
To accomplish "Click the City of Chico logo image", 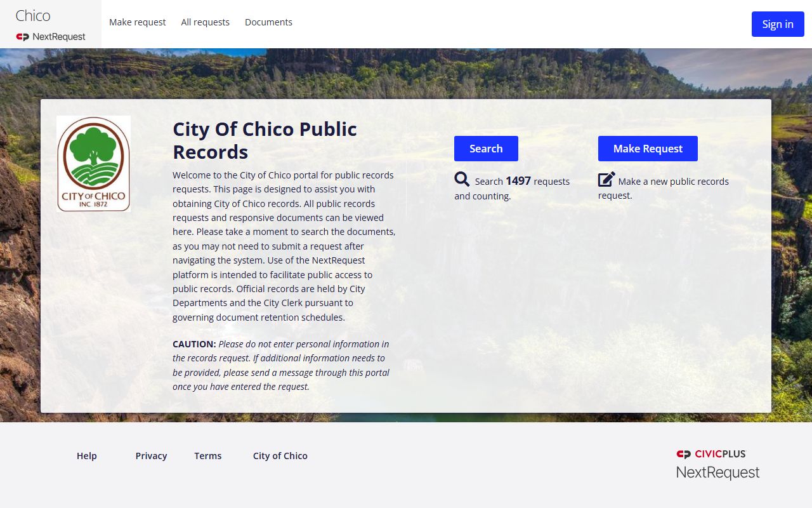I will [94, 164].
